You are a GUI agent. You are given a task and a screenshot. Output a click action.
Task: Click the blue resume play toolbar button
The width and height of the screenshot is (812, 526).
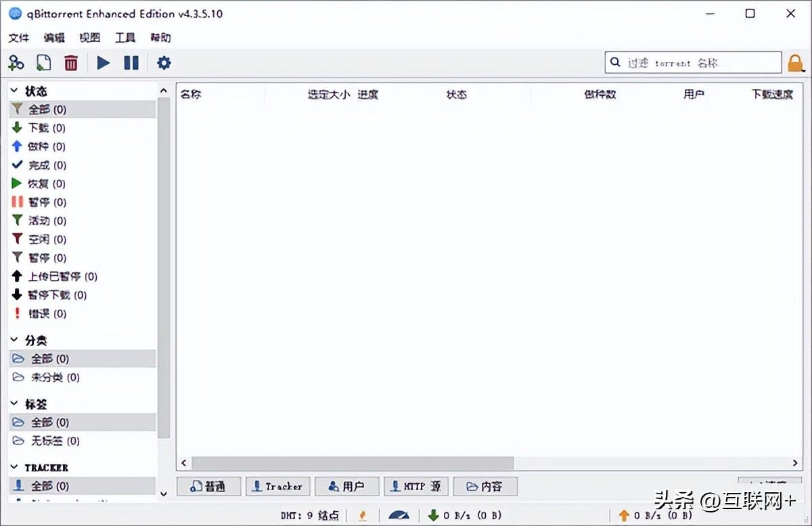[x=103, y=63]
